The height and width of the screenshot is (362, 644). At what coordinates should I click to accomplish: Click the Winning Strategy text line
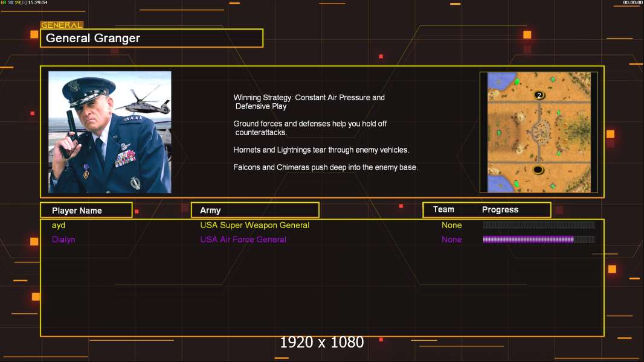click(x=309, y=102)
